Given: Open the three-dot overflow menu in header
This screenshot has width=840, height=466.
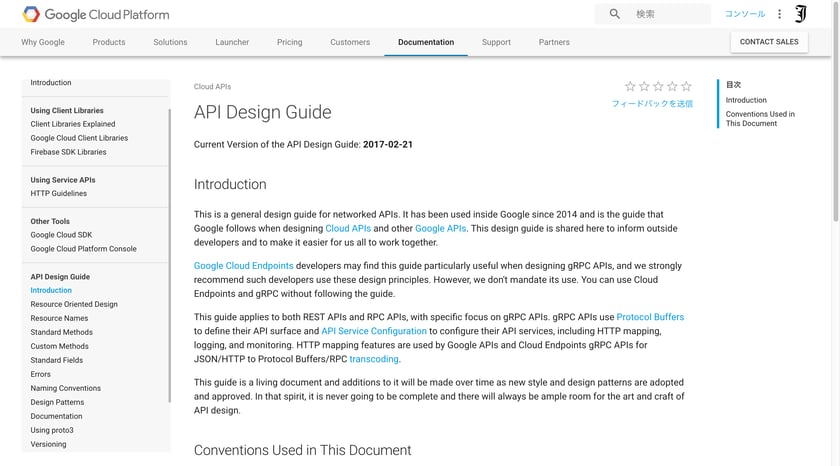Looking at the screenshot, I should tap(779, 14).
